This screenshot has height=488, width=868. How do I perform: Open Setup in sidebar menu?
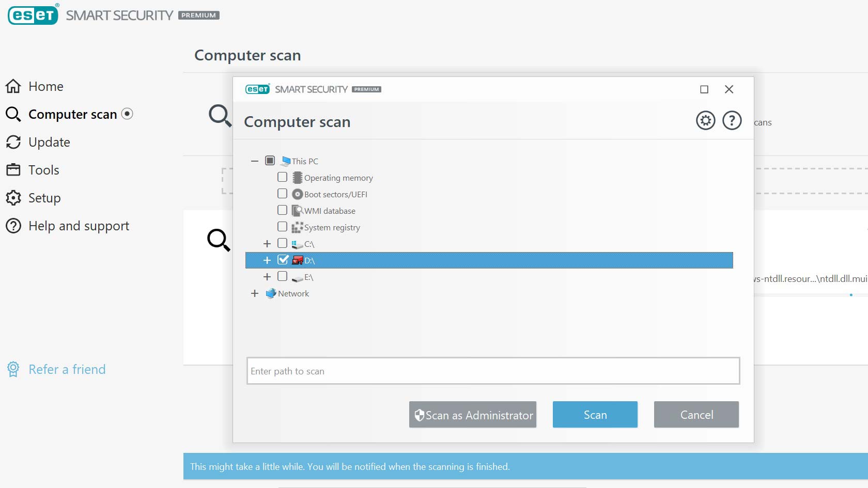coord(44,198)
